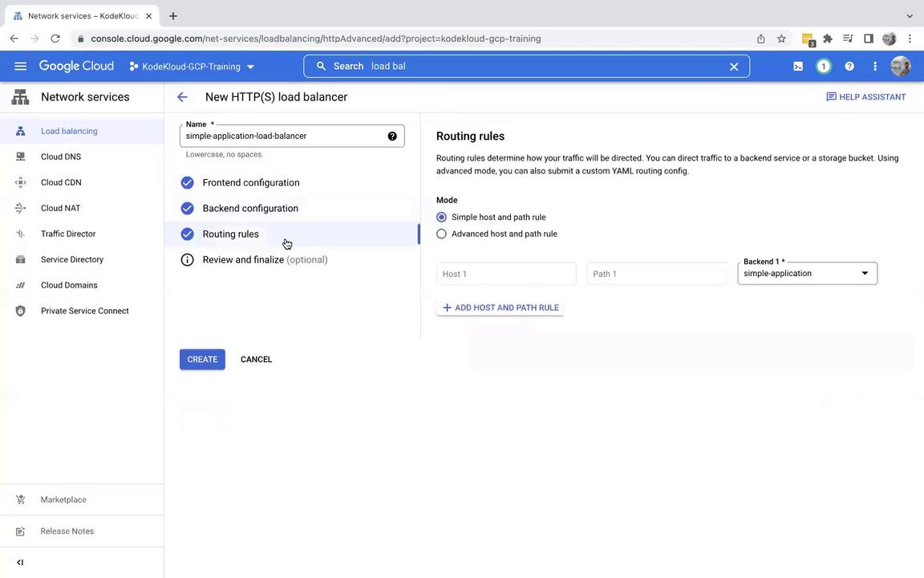Collapse the left navigation sidebar

tap(20, 563)
